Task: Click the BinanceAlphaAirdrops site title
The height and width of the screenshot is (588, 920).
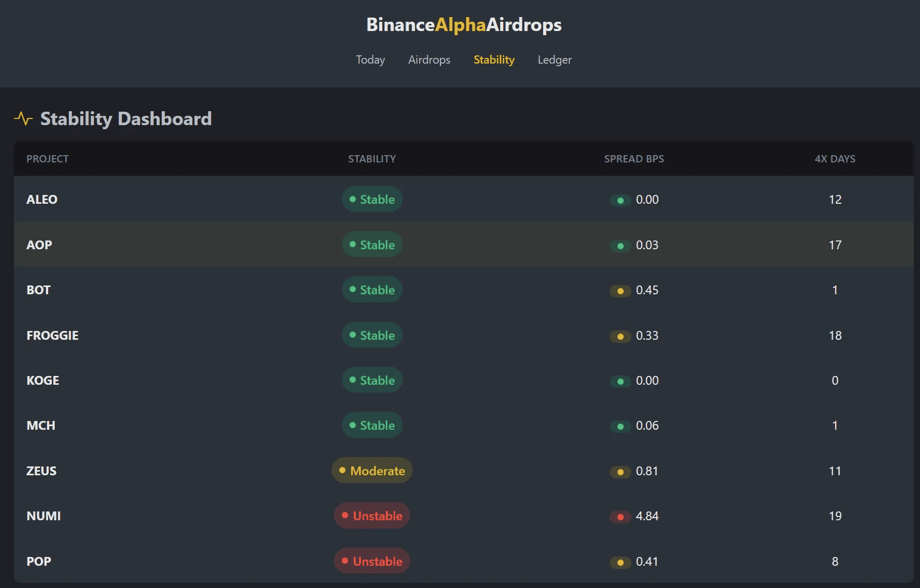Action: click(464, 25)
